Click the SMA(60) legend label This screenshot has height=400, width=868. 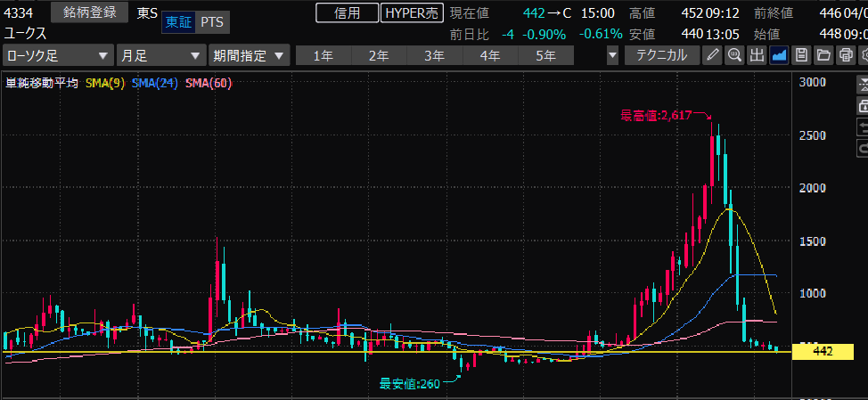[209, 84]
